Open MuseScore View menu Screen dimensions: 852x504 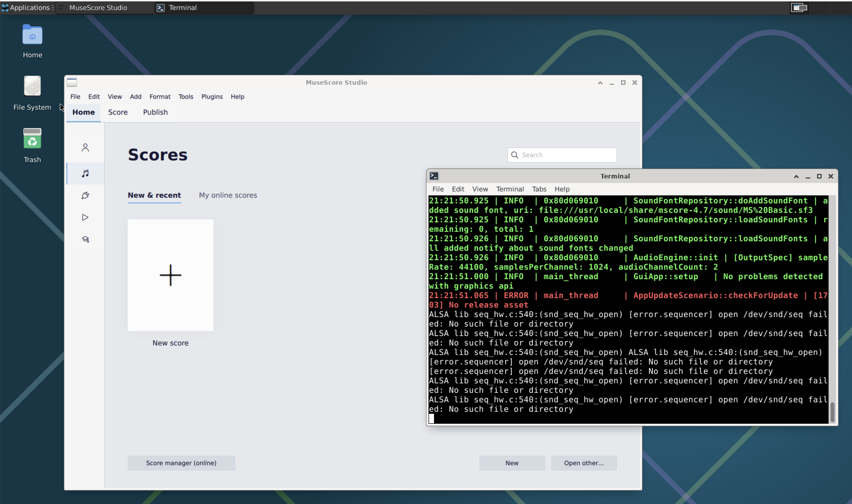(x=114, y=96)
